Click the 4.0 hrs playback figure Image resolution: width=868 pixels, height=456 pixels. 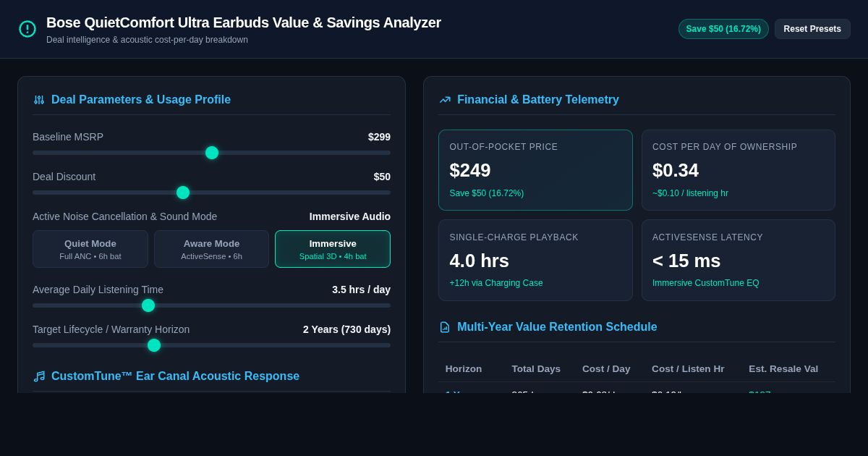tap(480, 261)
